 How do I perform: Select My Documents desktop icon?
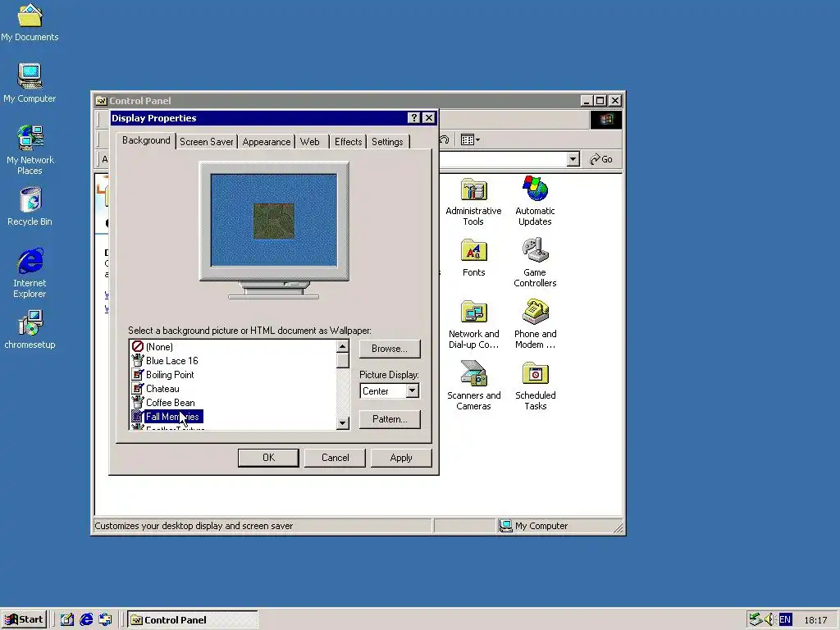[30, 22]
